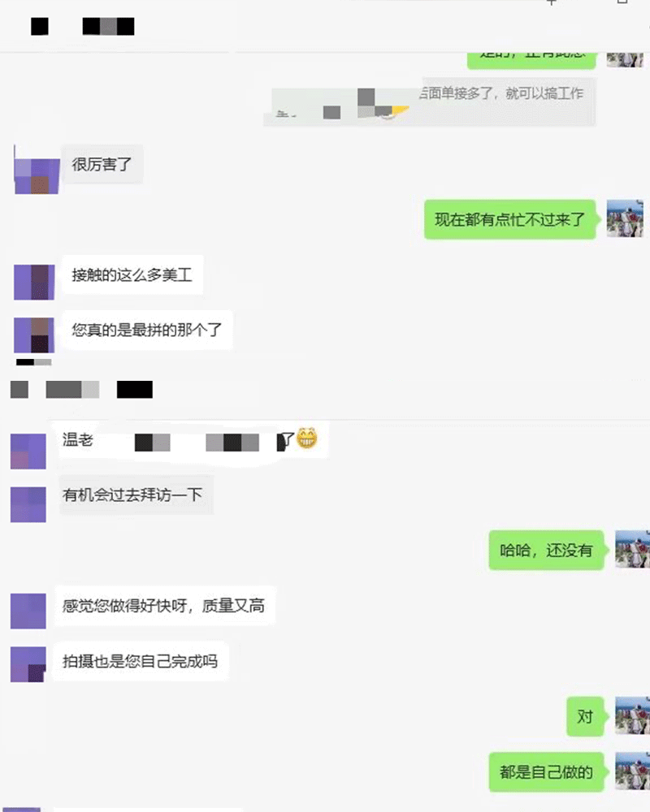Open the avatar next to 对 reply

click(632, 715)
